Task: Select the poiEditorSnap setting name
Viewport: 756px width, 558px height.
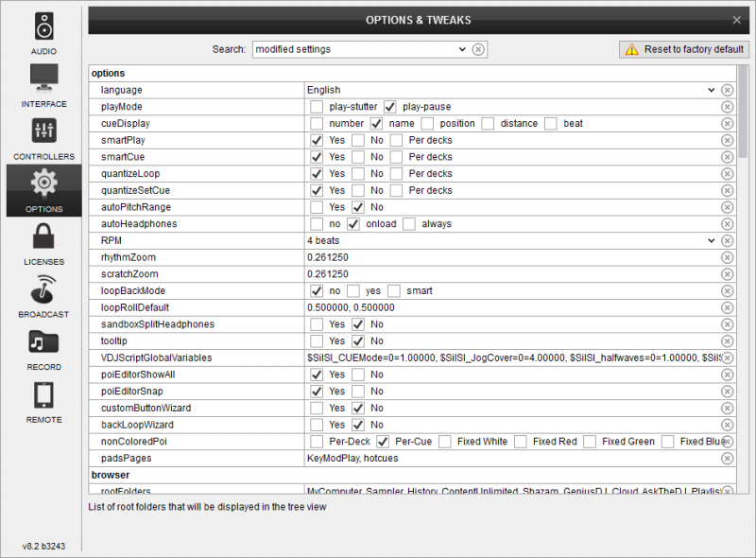Action: coord(132,392)
